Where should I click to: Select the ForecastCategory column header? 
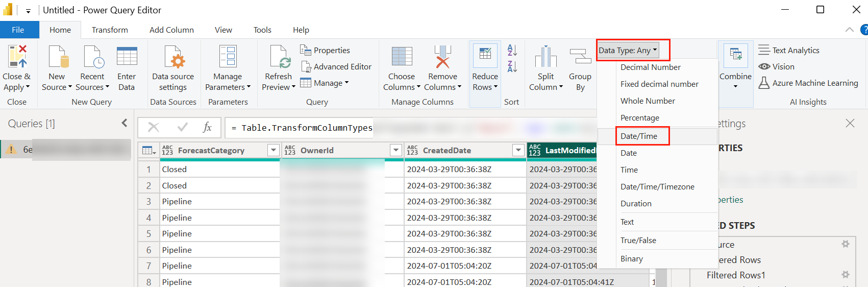tap(220, 150)
